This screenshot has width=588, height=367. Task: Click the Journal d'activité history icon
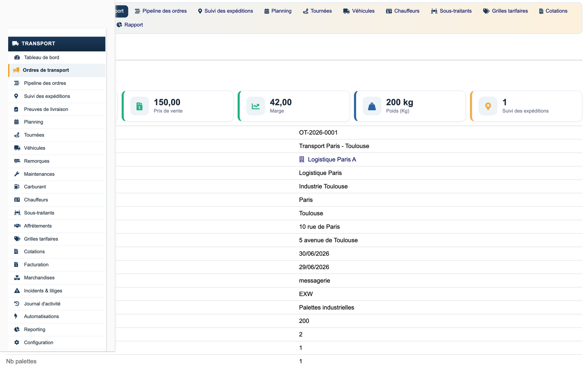[x=17, y=304]
